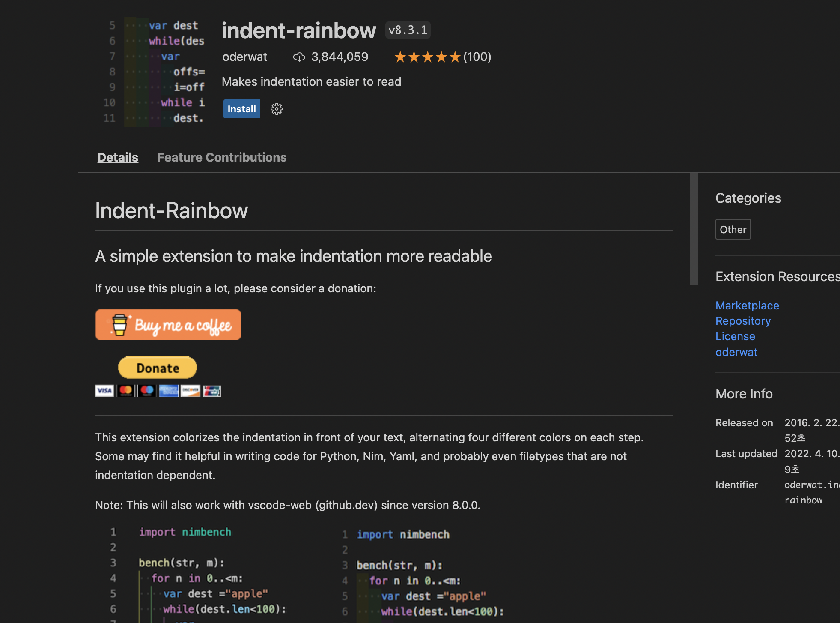Open the extension manage gear icon
Image resolution: width=840 pixels, height=623 pixels.
(277, 109)
